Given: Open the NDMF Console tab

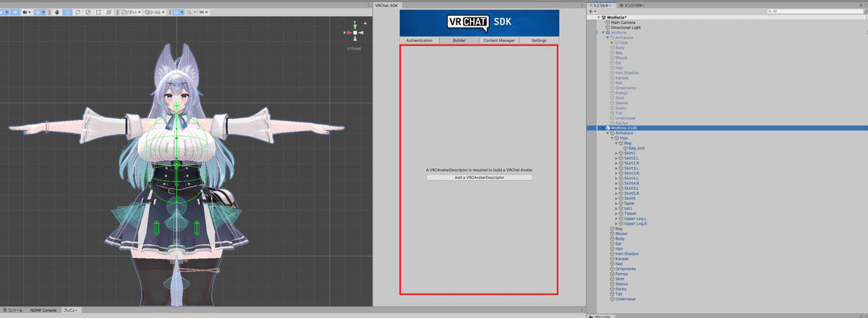Looking at the screenshot, I should [43, 310].
